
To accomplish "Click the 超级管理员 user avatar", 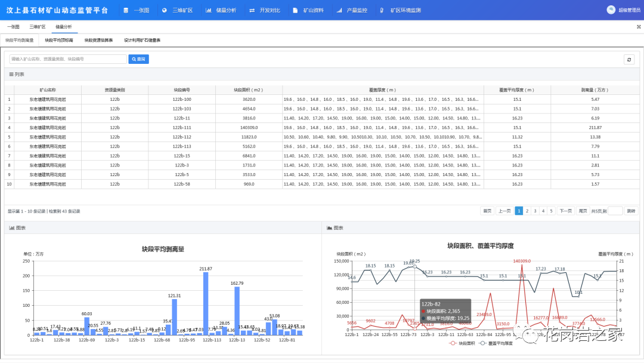I will tap(611, 10).
